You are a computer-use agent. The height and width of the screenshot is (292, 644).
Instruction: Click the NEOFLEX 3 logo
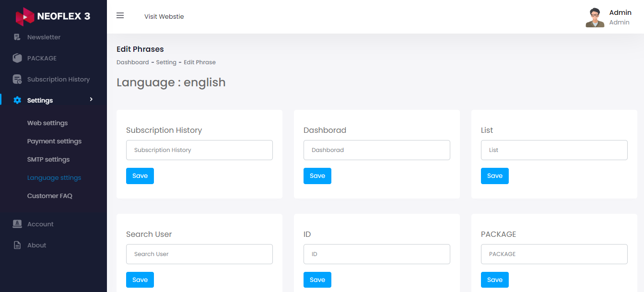[53, 16]
